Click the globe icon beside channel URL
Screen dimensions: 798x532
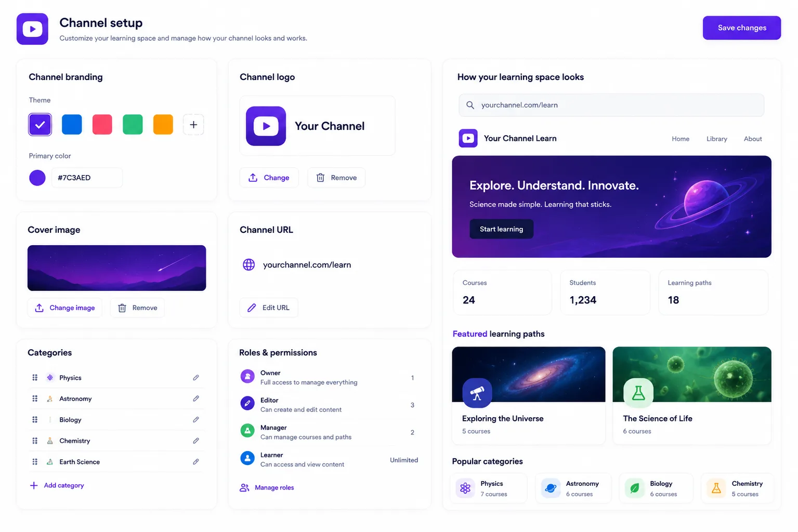click(249, 264)
